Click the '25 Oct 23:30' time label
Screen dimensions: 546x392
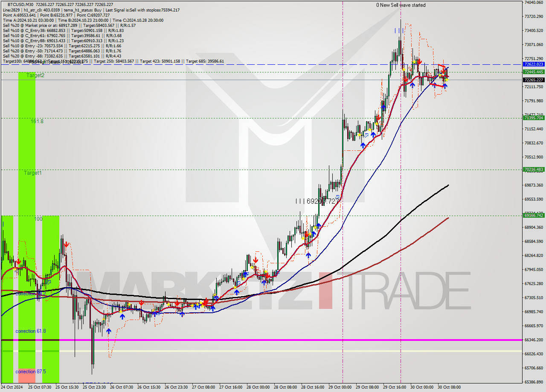pos(94,387)
